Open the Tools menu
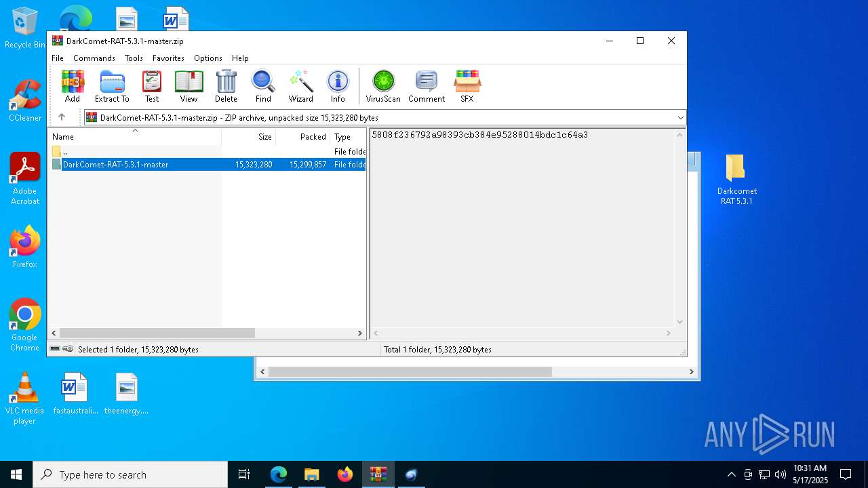868x488 pixels. [x=134, y=58]
